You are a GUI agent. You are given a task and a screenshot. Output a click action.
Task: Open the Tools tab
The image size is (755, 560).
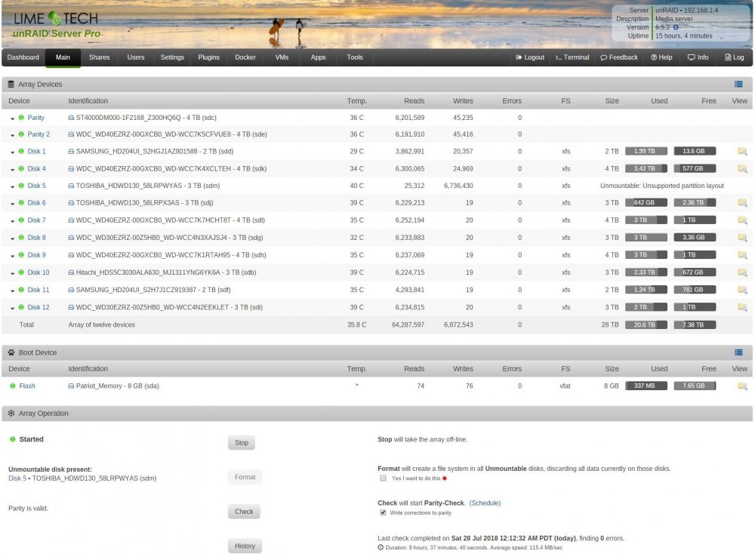point(355,57)
